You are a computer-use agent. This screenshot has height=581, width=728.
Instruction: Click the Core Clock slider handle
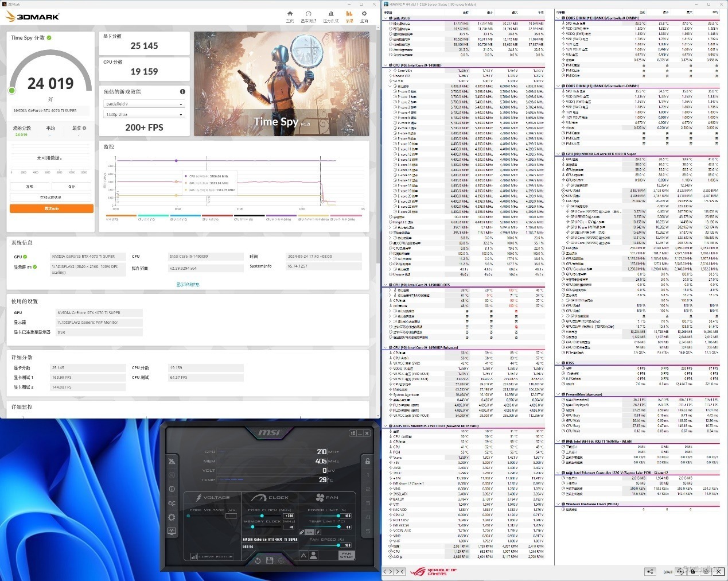click(262, 516)
